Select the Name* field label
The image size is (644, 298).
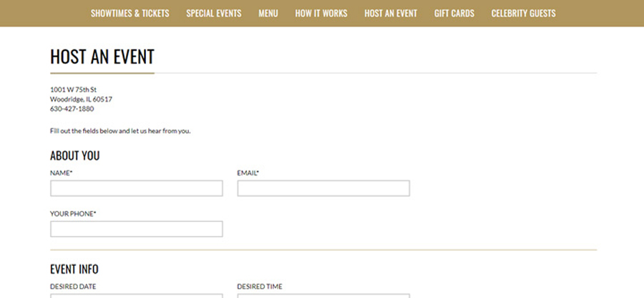click(62, 173)
